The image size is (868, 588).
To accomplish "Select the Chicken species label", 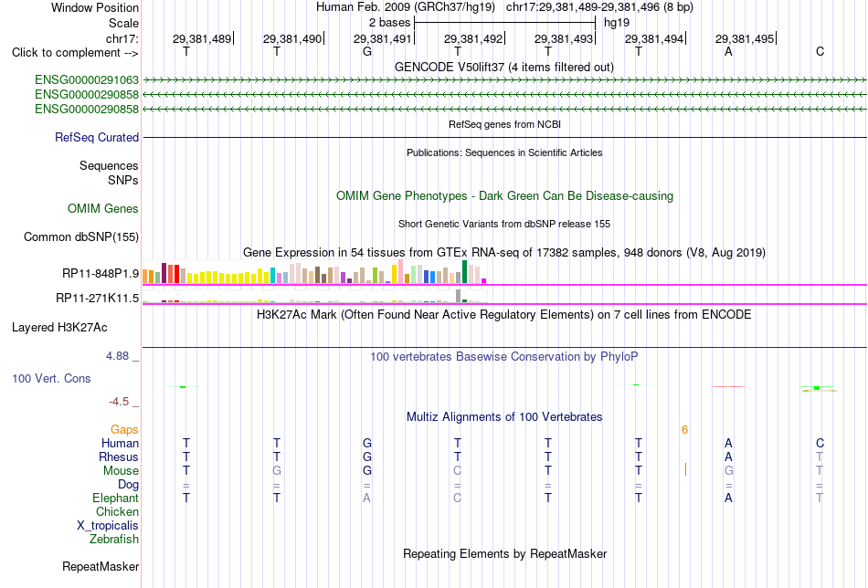I will tap(117, 511).
